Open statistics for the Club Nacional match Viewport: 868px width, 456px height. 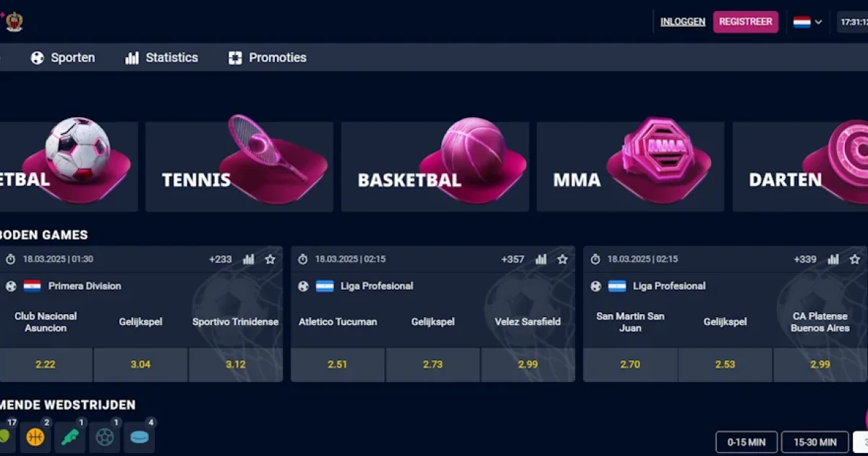pyautogui.click(x=249, y=258)
